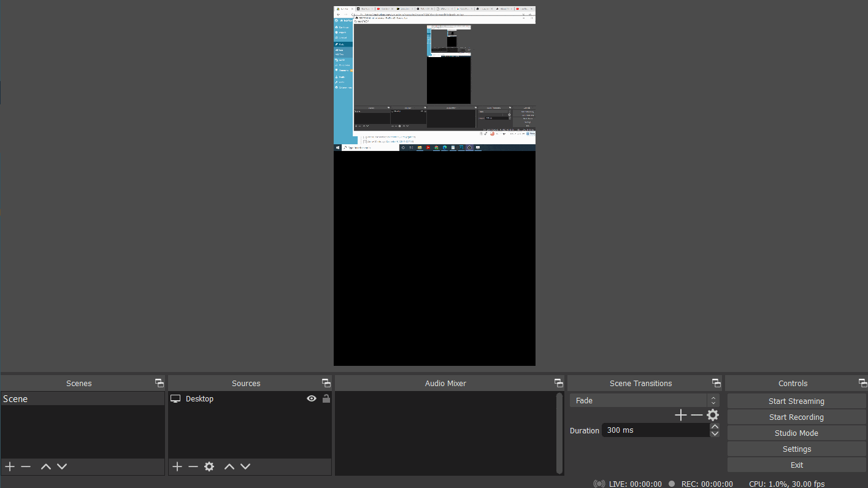The height and width of the screenshot is (488, 868).
Task: Toggle the lock on Desktop source
Action: coord(326,398)
